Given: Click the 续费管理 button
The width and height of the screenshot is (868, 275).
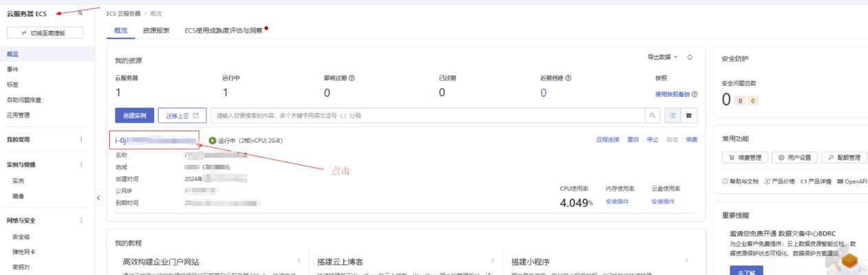Looking at the screenshot, I should (744, 157).
